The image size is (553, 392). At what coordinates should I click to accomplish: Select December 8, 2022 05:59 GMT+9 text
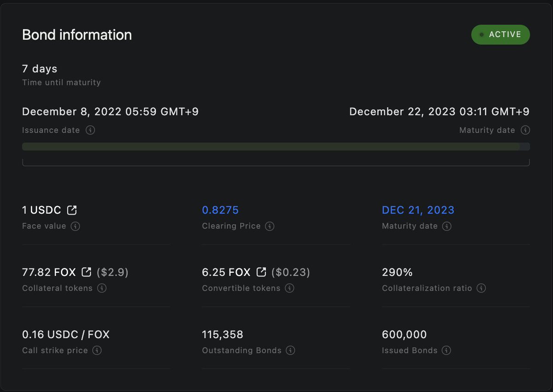pyautogui.click(x=111, y=111)
